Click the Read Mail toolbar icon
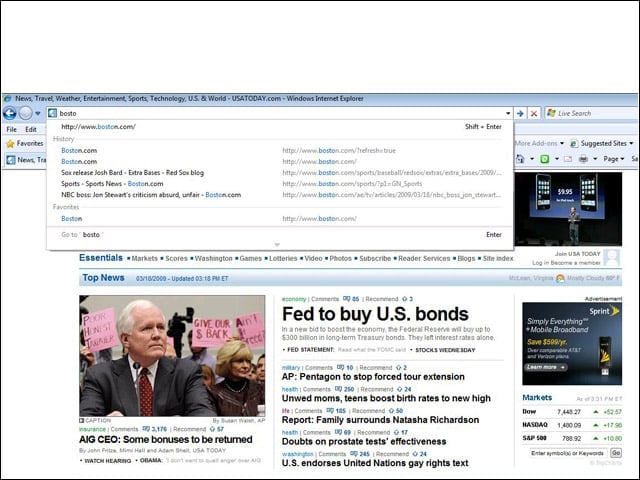The height and width of the screenshot is (480, 640). pos(568,159)
